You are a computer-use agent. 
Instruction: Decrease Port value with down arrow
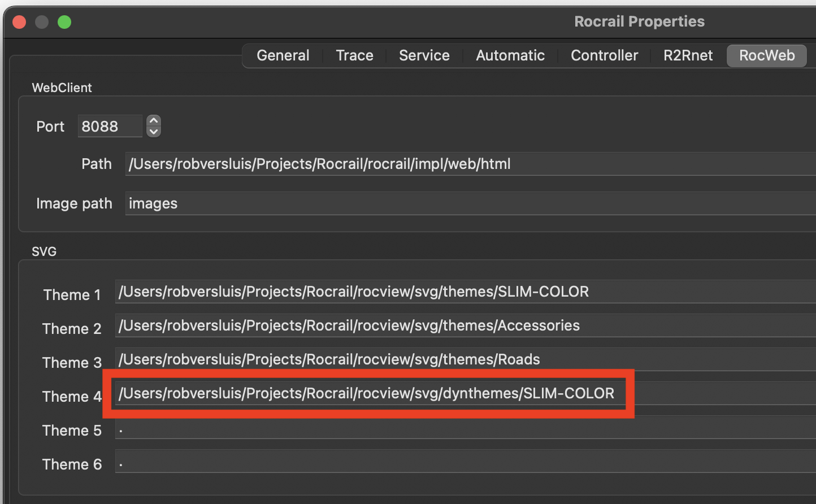pos(154,132)
